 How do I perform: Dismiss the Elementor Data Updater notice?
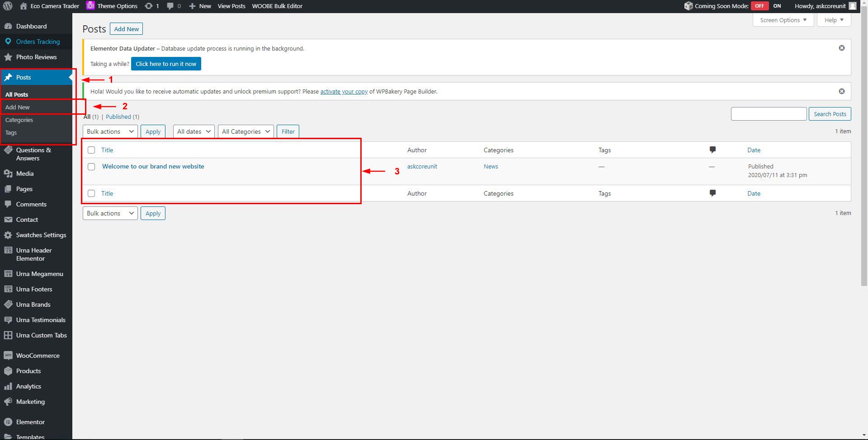point(841,48)
